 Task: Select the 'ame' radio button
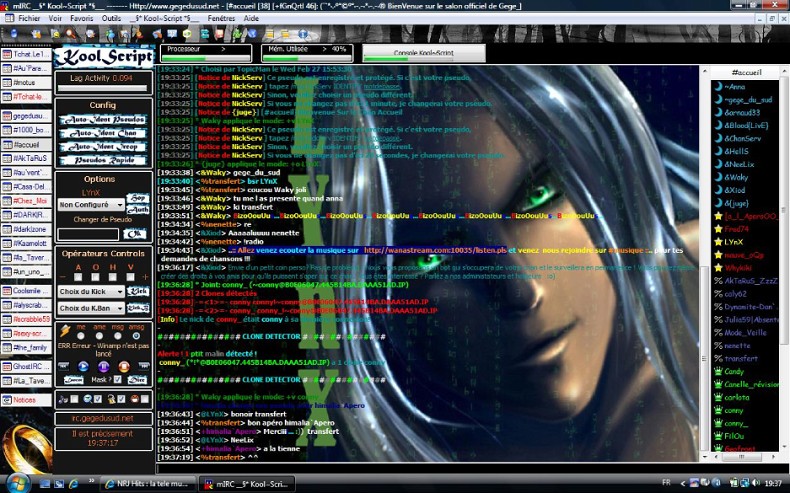pos(99,336)
